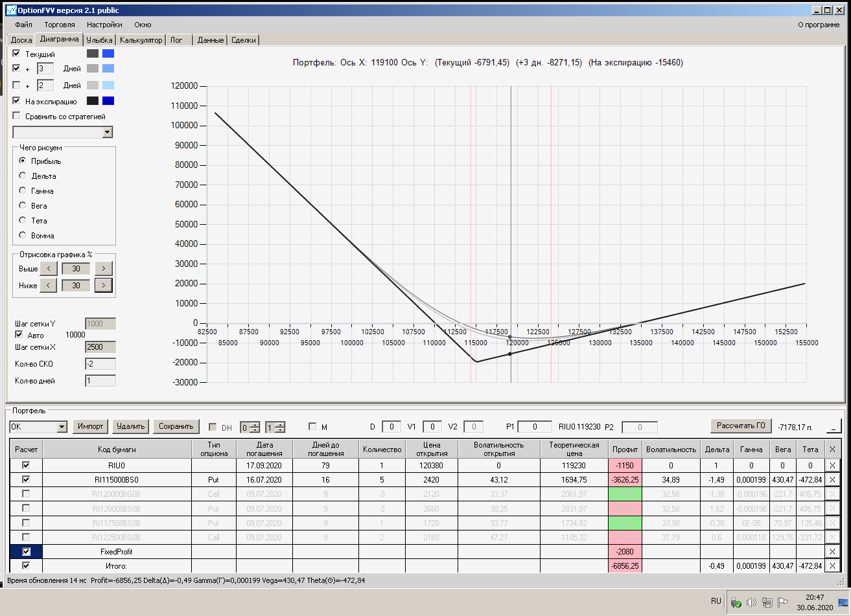Increase the Выше chart percent with right arrow
Viewport: 851px width, 616px height.
(104, 268)
